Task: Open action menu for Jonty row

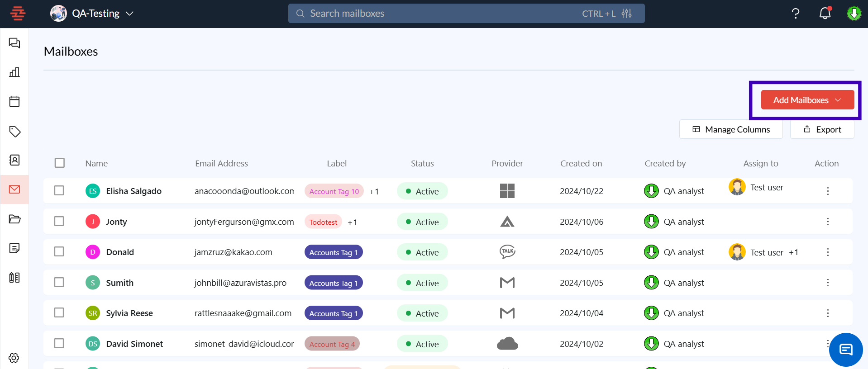Action: (x=828, y=222)
